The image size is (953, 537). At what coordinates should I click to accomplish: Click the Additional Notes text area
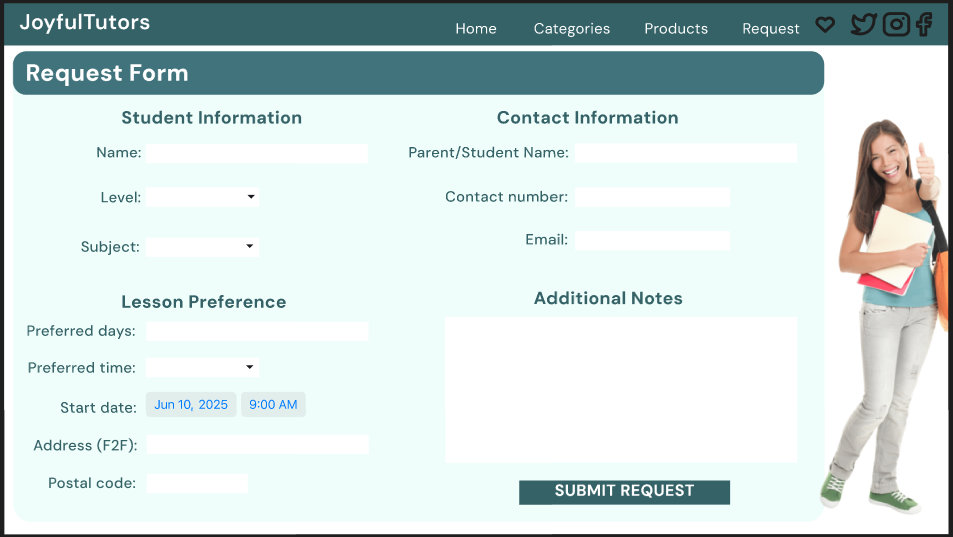click(621, 390)
